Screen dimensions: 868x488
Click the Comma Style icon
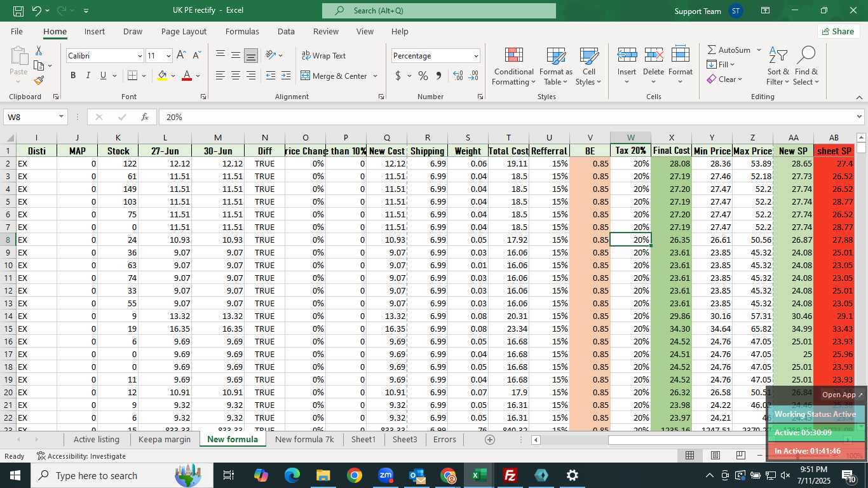click(x=438, y=76)
